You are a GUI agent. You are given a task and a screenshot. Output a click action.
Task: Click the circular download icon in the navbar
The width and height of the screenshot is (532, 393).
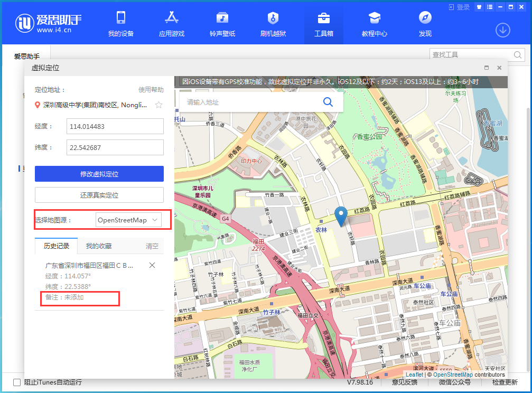[x=502, y=30]
